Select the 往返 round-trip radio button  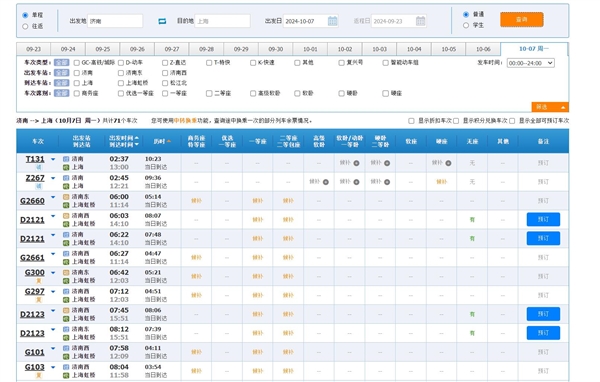(x=25, y=26)
